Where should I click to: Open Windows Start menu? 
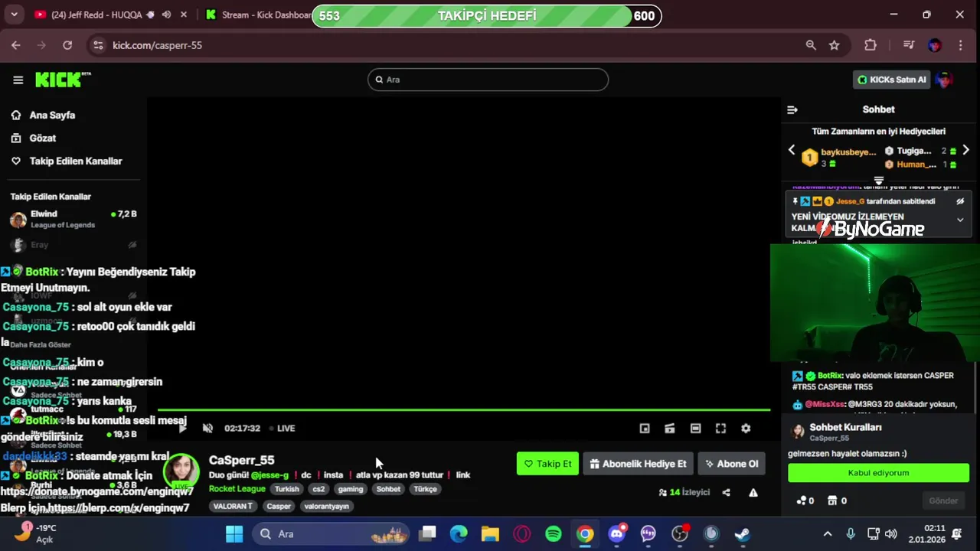click(x=234, y=534)
